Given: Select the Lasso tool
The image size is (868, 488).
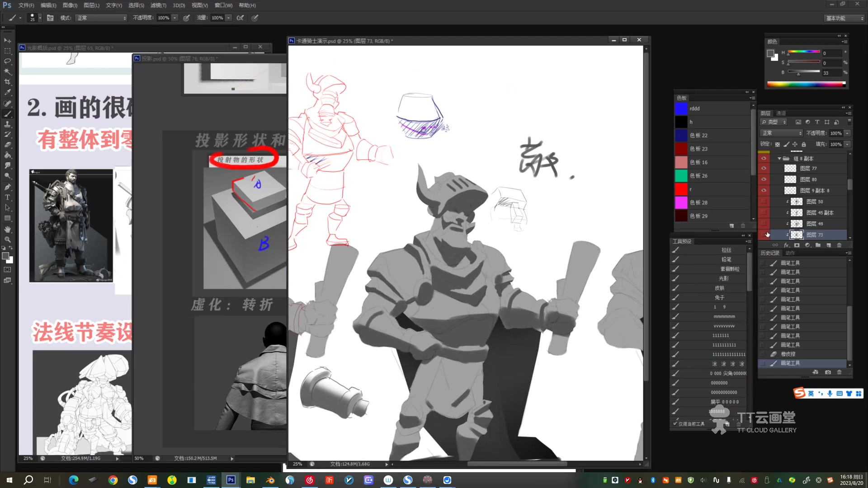Looking at the screenshot, I should click(8, 61).
